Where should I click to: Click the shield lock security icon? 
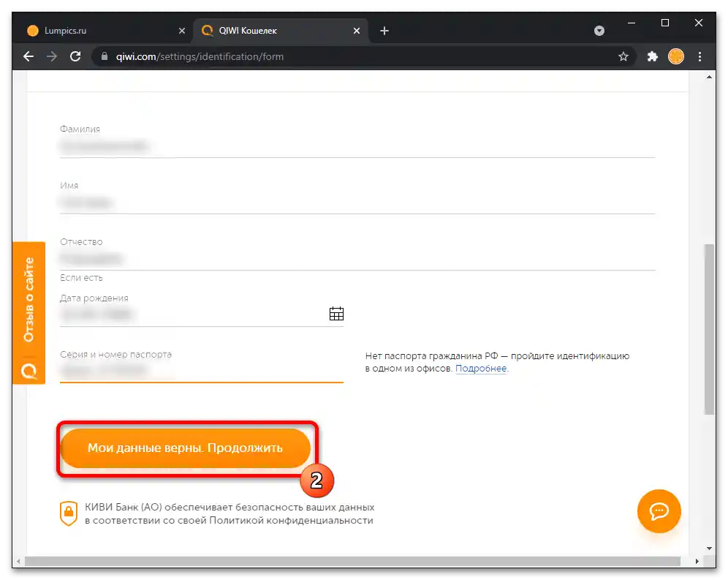click(69, 513)
